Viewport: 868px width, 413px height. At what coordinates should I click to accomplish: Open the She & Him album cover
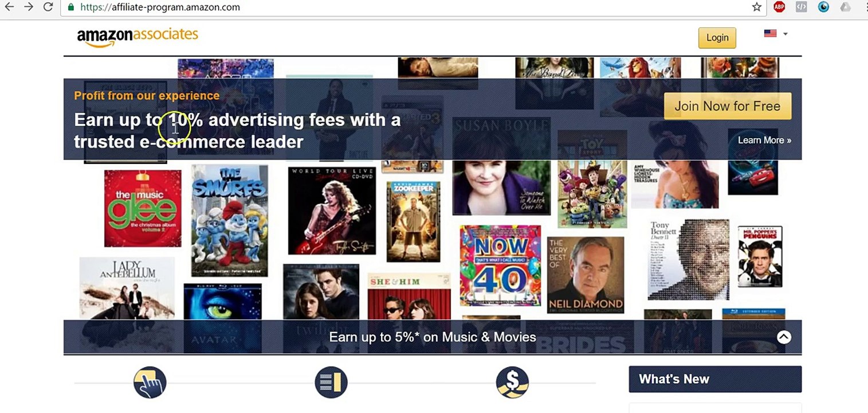coord(409,297)
